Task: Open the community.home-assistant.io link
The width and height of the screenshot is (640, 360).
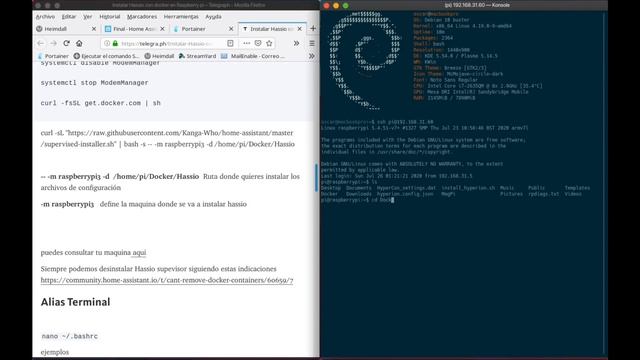Action: point(167,280)
